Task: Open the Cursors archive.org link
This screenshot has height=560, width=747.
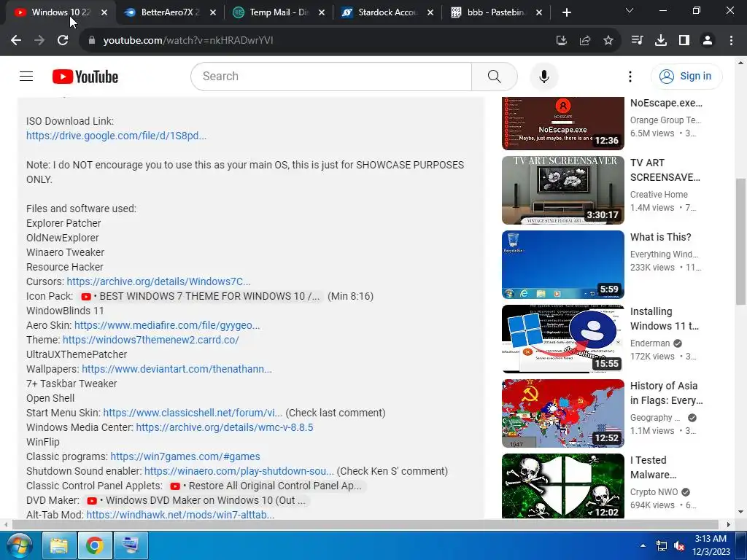Action: (x=158, y=281)
